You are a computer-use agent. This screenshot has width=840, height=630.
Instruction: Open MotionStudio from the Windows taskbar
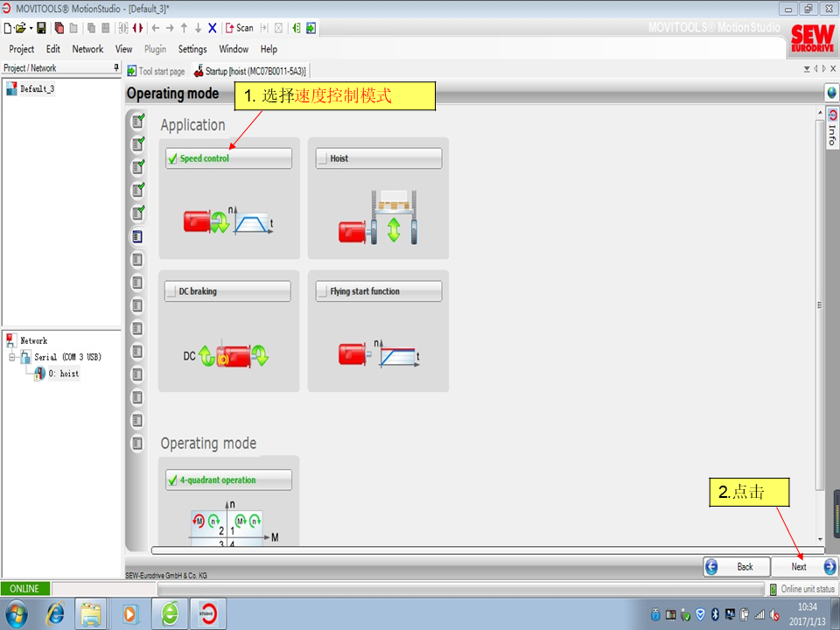(207, 613)
